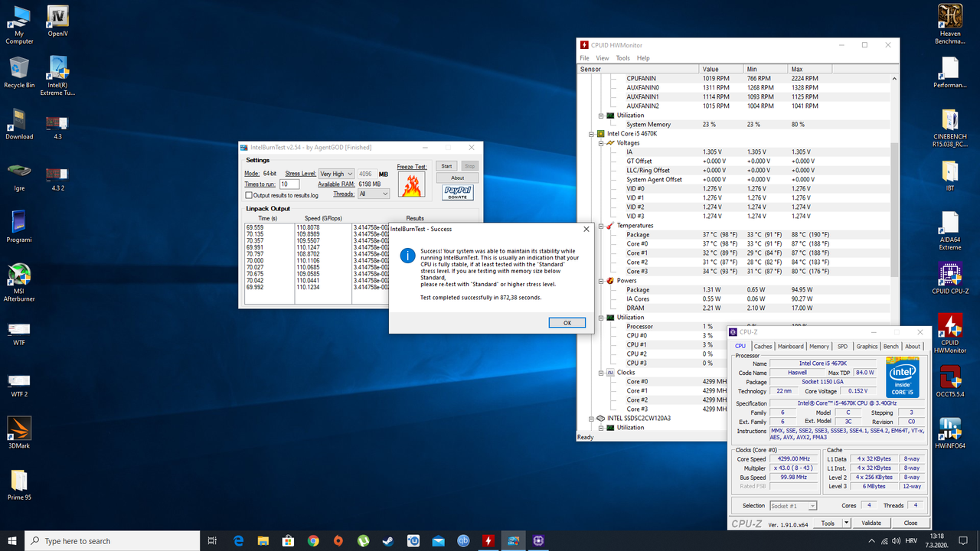Click Start in IntelBurnTest
Image resolution: width=980 pixels, height=551 pixels.
click(446, 166)
